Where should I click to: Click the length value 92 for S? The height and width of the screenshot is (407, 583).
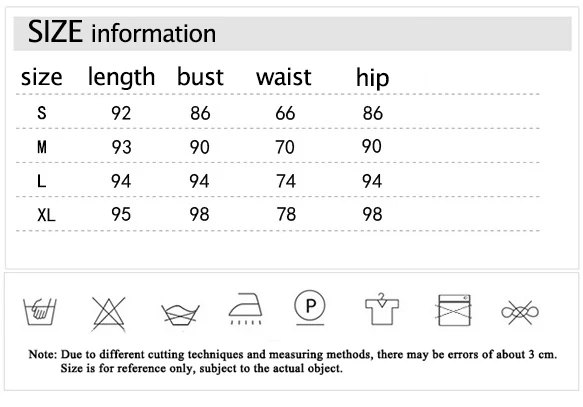(x=121, y=113)
